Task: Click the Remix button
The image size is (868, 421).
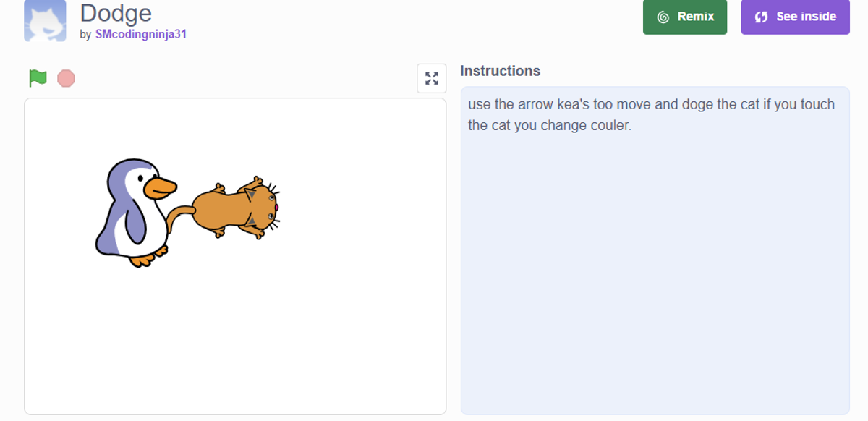Action: (x=684, y=17)
